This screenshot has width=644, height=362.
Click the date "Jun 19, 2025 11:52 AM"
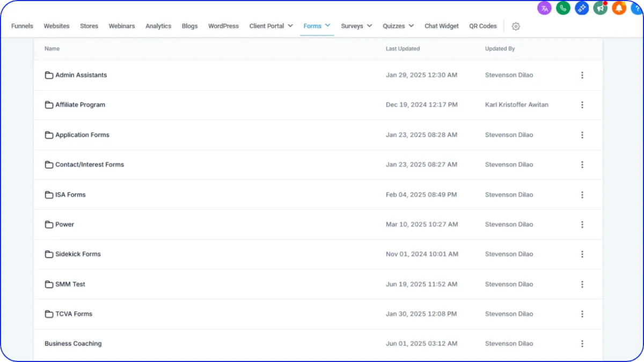tap(421, 284)
